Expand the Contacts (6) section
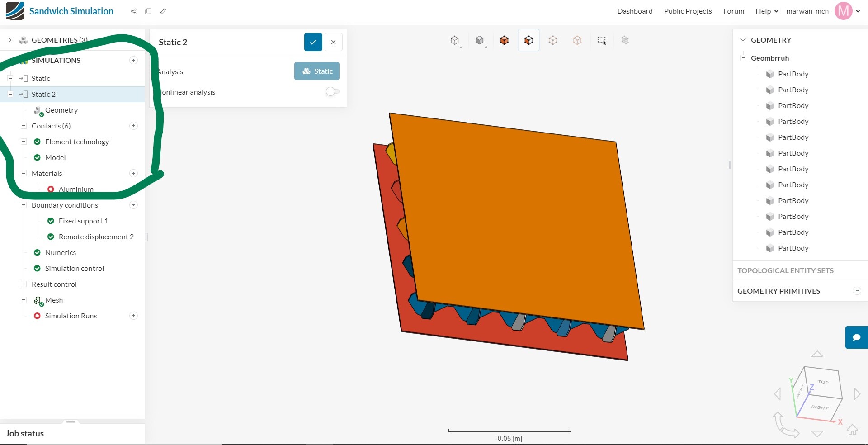The image size is (868, 445). click(23, 126)
